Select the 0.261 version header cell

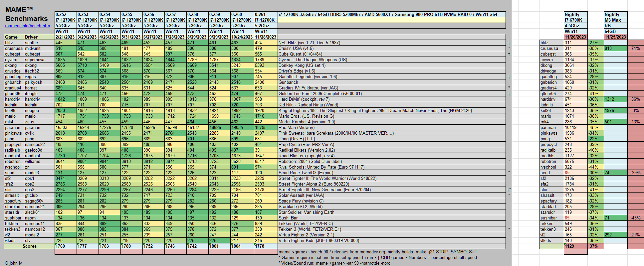coord(266,14)
